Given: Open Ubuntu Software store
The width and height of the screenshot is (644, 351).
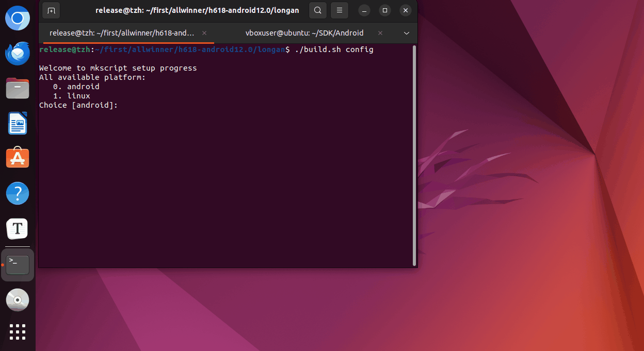Looking at the screenshot, I should pyautogui.click(x=18, y=158).
